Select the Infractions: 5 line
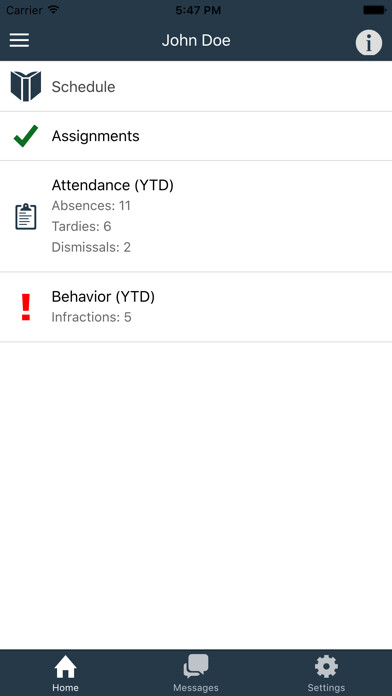Viewport: 392px width, 696px height. [x=91, y=317]
